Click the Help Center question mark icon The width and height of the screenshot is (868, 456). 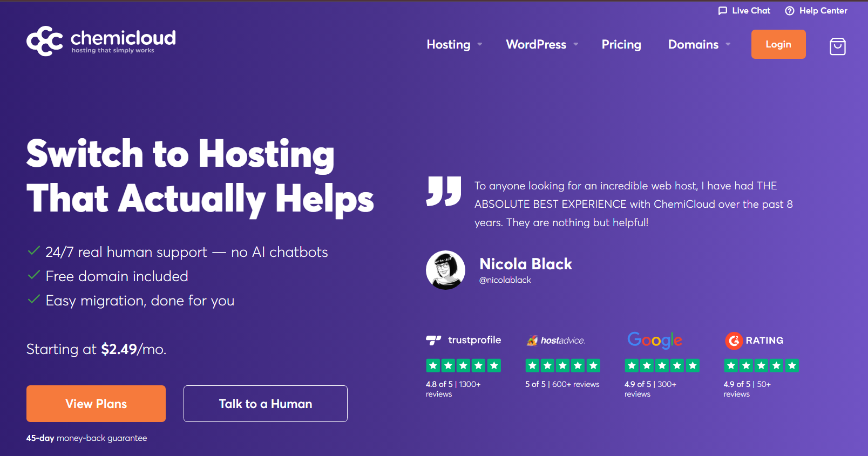790,11
